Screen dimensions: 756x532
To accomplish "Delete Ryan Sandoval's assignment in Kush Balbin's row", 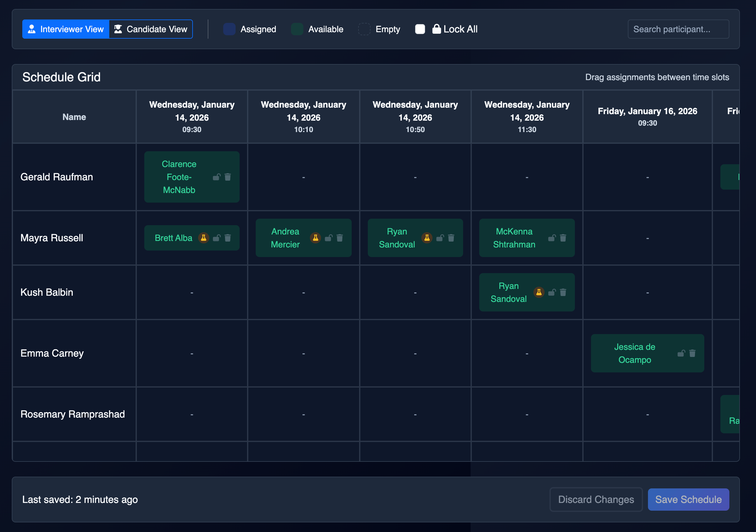I will pyautogui.click(x=563, y=292).
